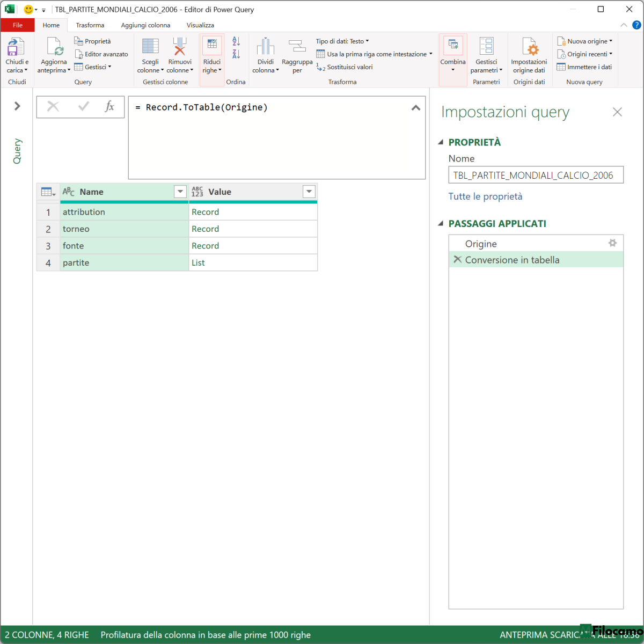Screen dimensions: 644x644
Task: Close the Impostazioni query pane
Action: [x=617, y=112]
